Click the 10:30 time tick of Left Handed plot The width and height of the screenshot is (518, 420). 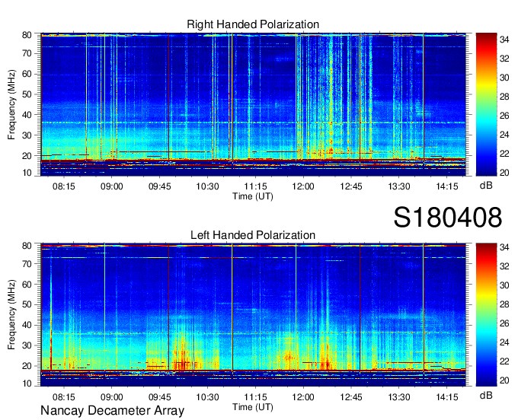(207, 397)
